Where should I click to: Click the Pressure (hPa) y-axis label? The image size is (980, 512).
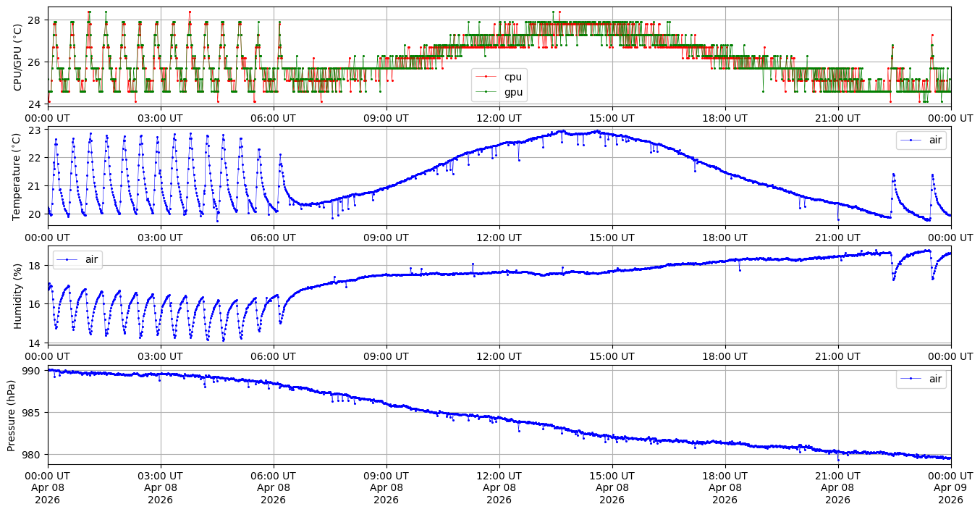[12, 415]
